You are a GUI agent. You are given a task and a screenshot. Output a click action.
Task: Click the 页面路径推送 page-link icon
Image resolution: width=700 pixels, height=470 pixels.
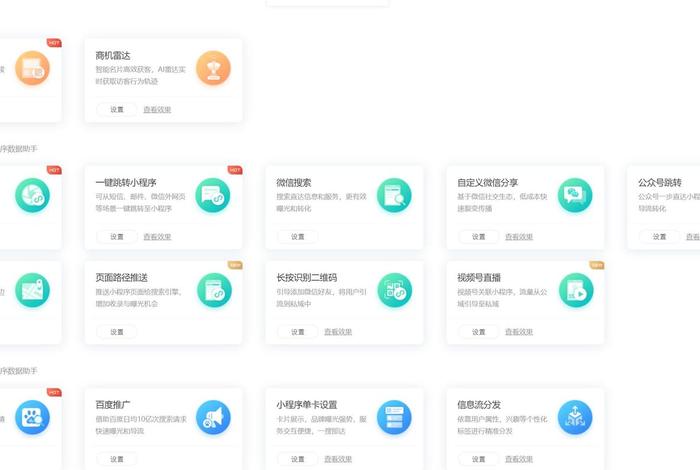pyautogui.click(x=214, y=291)
